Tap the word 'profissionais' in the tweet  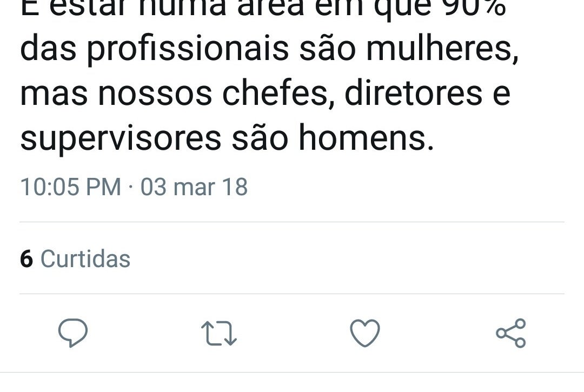tap(188, 50)
